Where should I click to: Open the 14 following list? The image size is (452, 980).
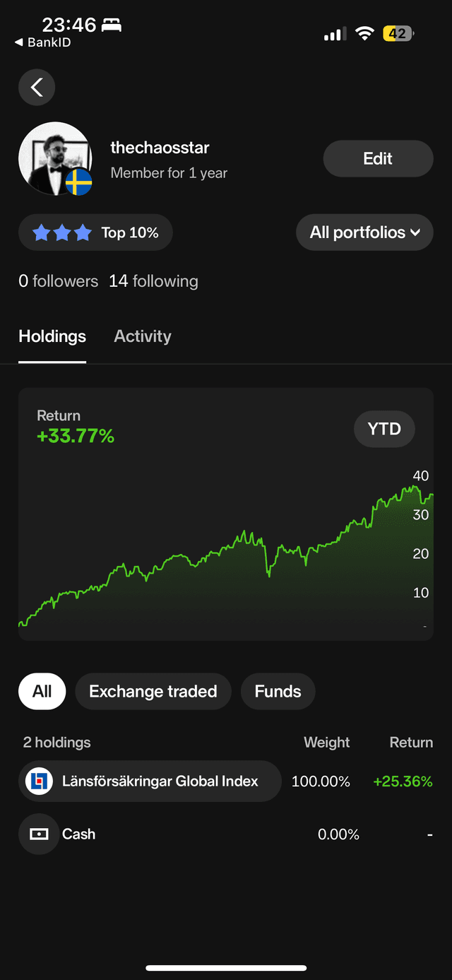153,281
